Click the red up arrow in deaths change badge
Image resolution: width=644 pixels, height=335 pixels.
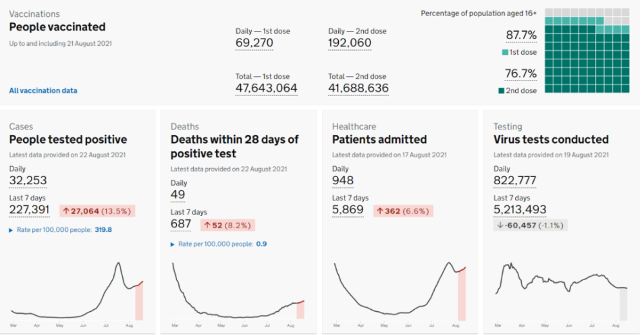coord(207,225)
